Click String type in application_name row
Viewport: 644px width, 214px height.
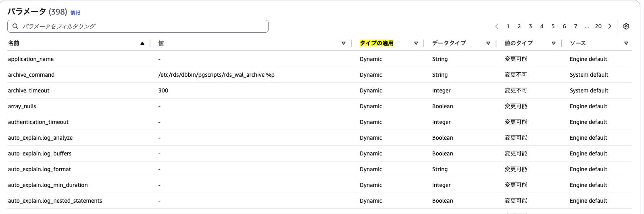click(x=440, y=59)
